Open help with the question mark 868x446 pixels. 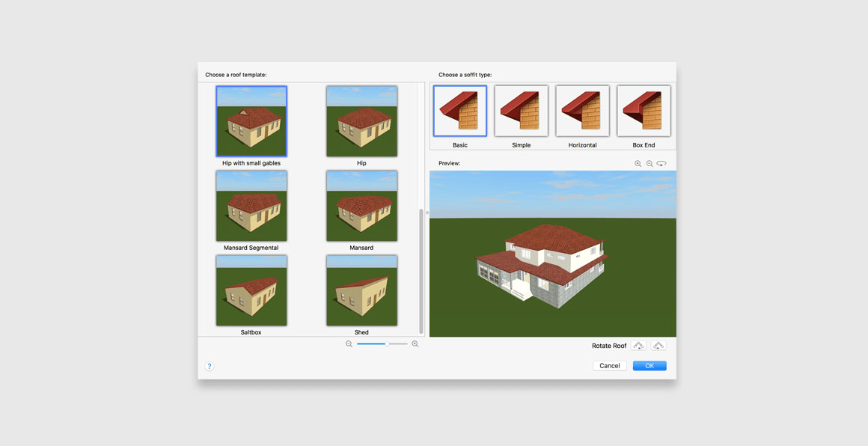(x=210, y=367)
